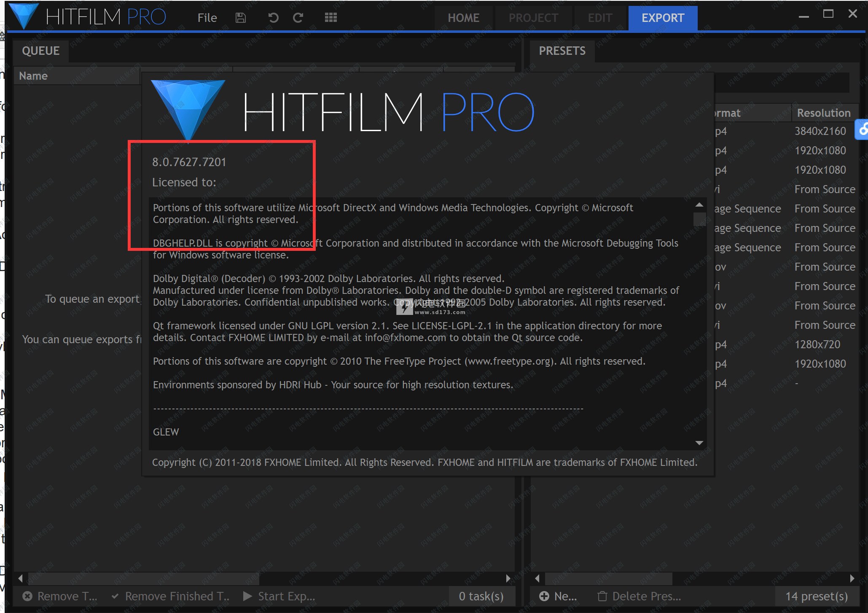Click the GLEW heading in about text
Screen dimensions: 868x613
(x=166, y=432)
